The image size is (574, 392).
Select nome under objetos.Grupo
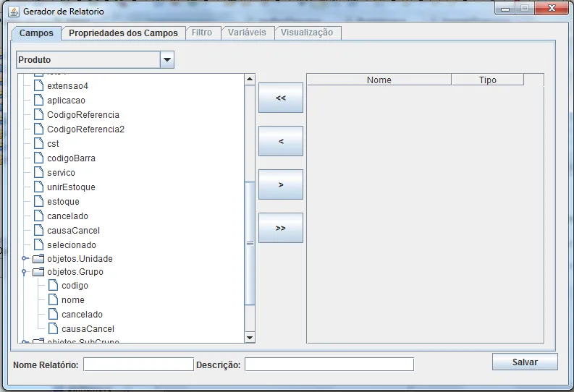(x=73, y=300)
